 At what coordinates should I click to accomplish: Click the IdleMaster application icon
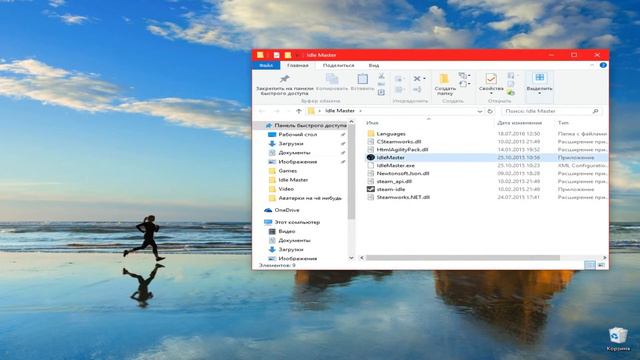point(370,158)
